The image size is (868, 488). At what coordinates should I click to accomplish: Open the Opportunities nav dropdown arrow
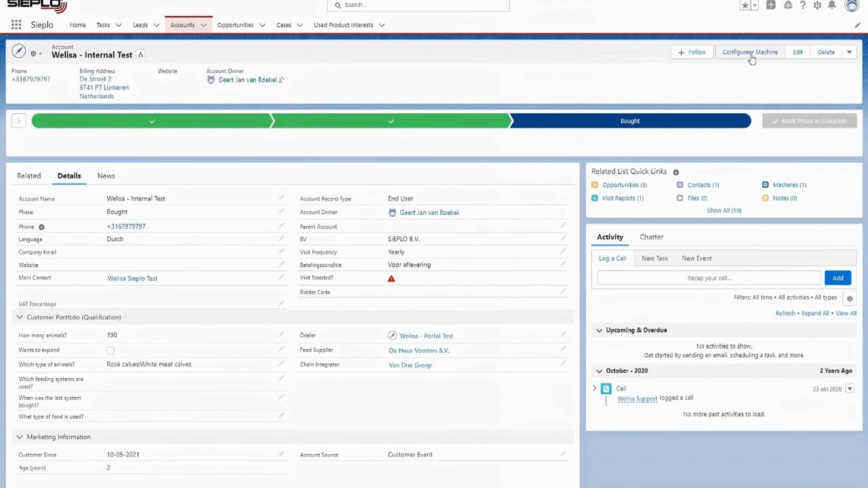262,25
